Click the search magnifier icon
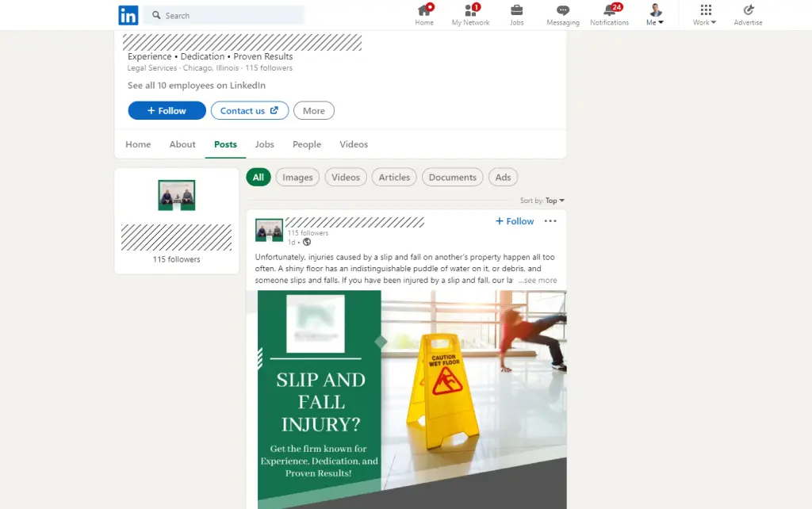Image resolution: width=812 pixels, height=509 pixels. coord(156,16)
